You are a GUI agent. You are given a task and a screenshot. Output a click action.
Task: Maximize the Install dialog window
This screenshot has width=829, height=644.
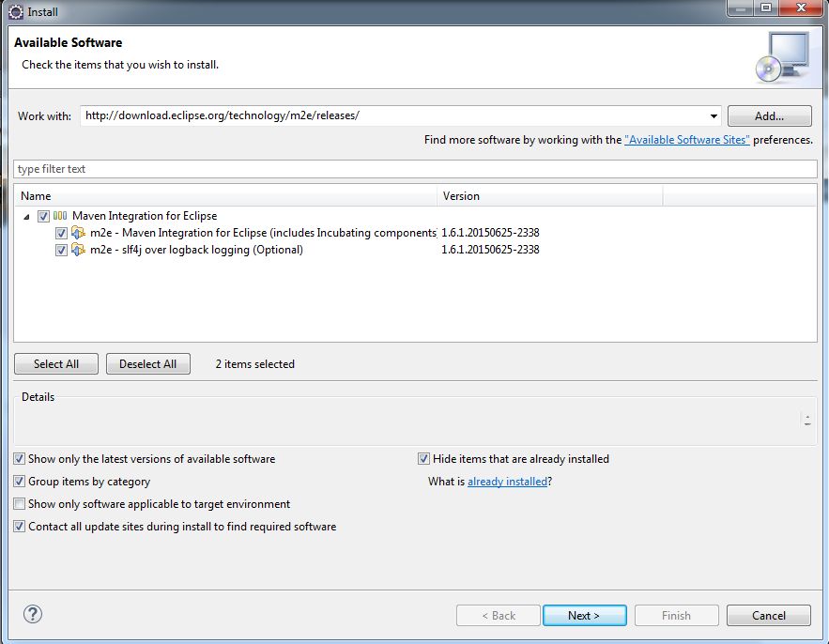[x=765, y=8]
